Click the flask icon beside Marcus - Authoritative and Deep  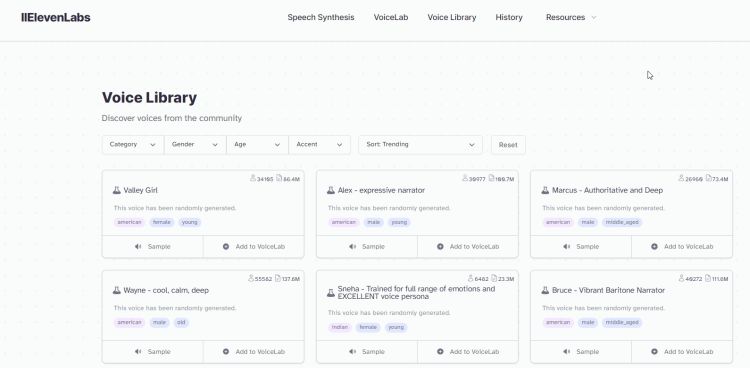[545, 190]
